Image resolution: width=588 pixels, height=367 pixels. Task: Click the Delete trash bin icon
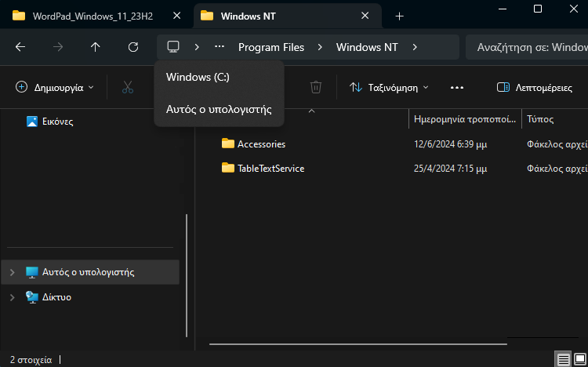(x=316, y=87)
